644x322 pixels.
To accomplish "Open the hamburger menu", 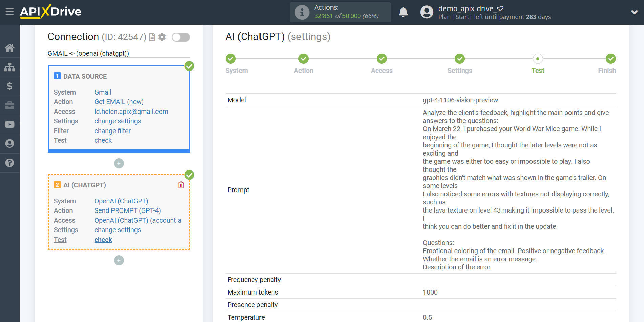I will pos(9,12).
